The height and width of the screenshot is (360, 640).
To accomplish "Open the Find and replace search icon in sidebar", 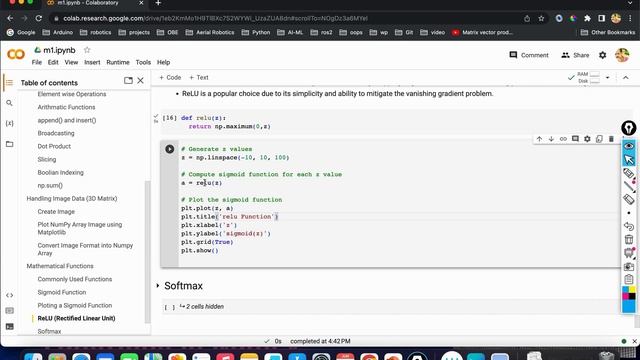I will (x=9, y=103).
